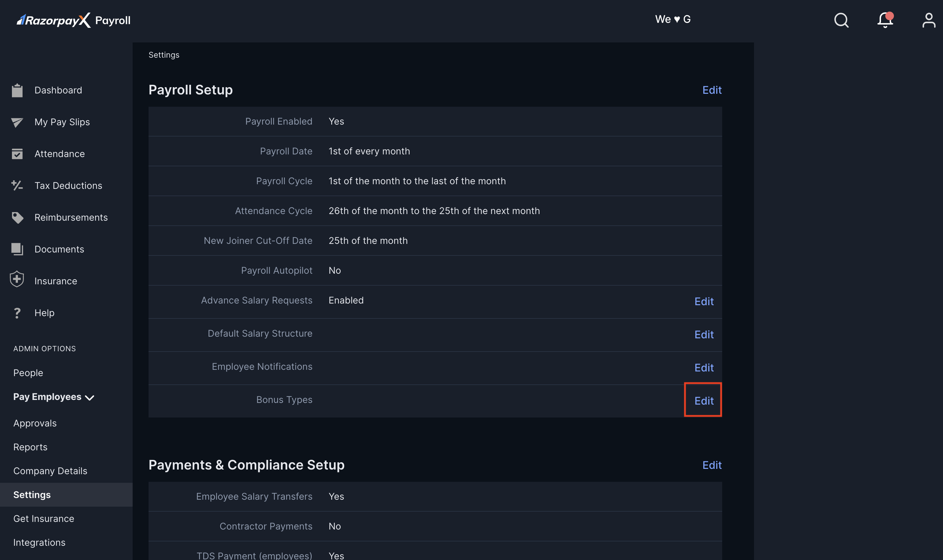
Task: Open the Attendance page
Action: point(60,154)
